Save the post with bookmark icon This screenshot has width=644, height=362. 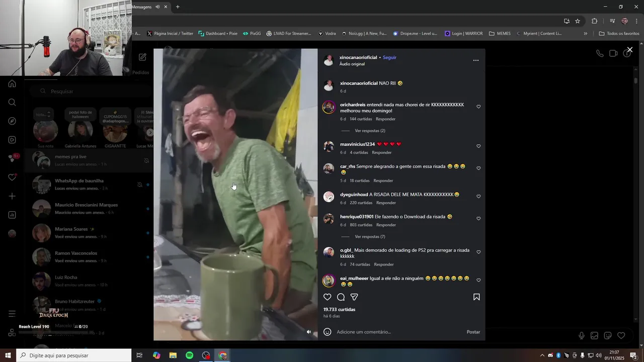[x=476, y=297]
